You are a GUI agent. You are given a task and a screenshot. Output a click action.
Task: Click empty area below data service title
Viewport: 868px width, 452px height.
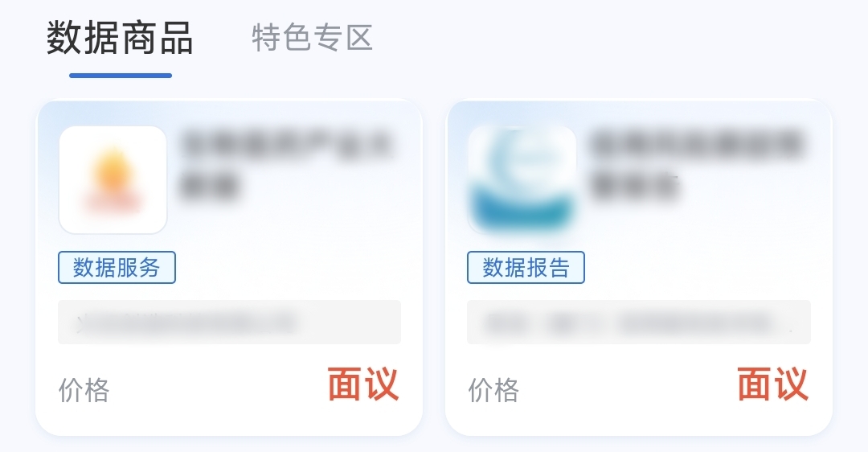287,224
